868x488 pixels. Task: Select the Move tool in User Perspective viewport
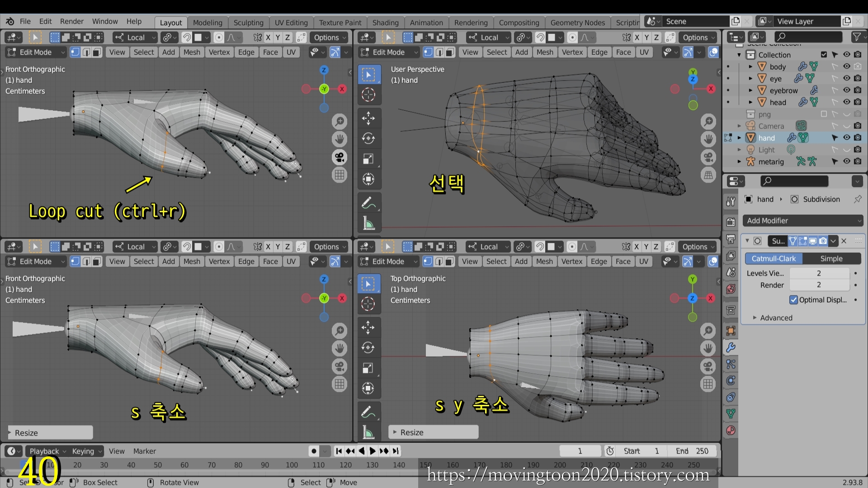coord(368,118)
